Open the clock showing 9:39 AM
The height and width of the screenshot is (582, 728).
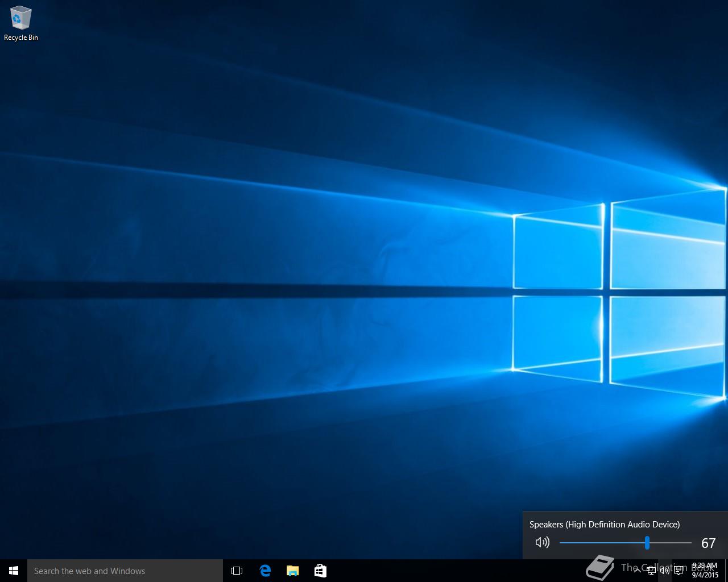(x=705, y=571)
